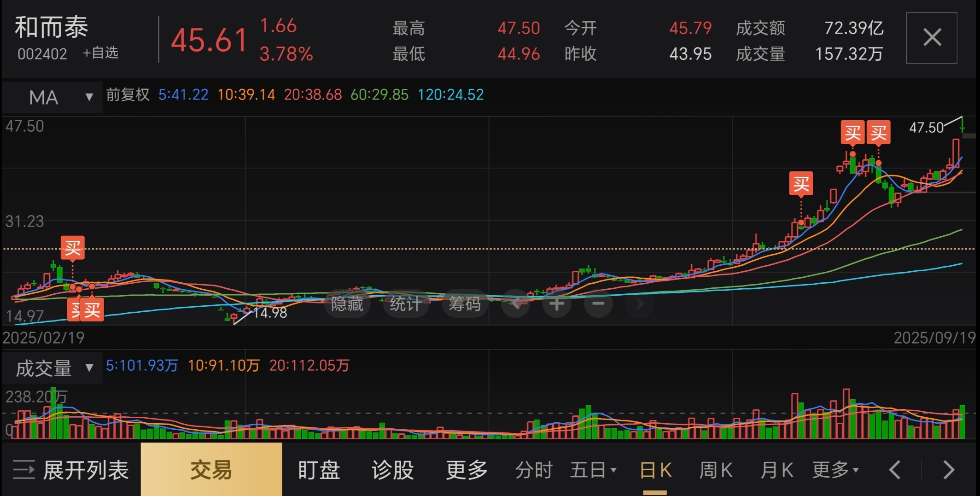Go to next stock with bottom-right chevron
This screenshot has width=980, height=496.
(x=949, y=470)
